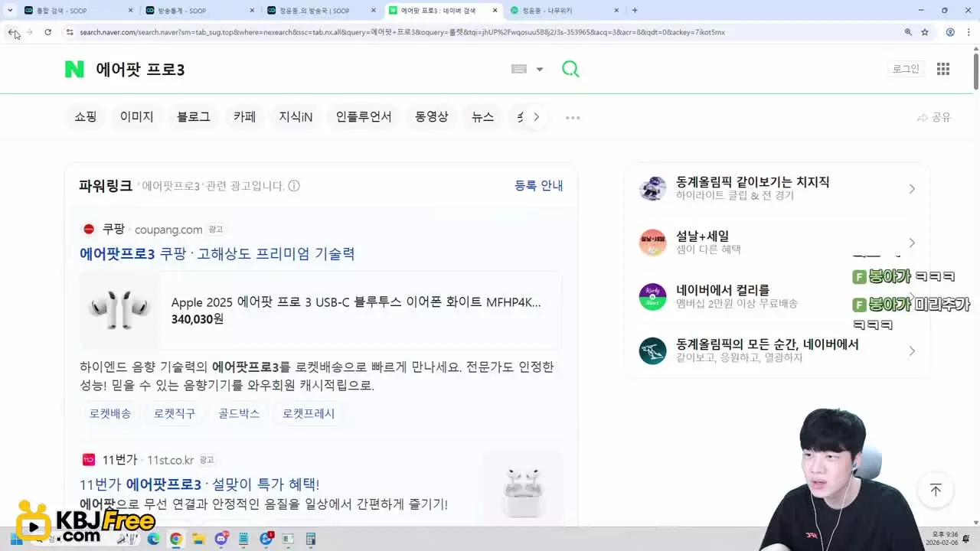Open the 11번가 에어팟프로3 설맞이 특가 혜택 headline
Viewport: 980px width, 551px height.
(200, 484)
